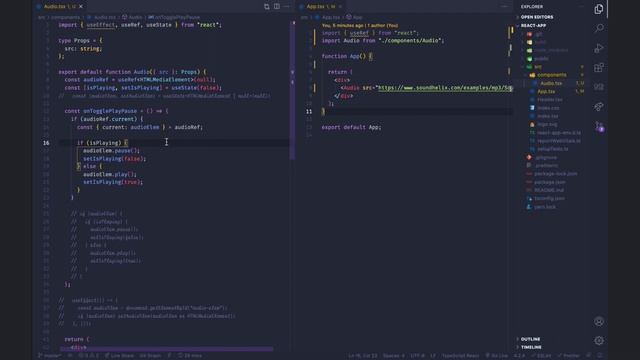The image size is (640, 360).
Task: Open more actions for the right editor group
Action: 504,7
